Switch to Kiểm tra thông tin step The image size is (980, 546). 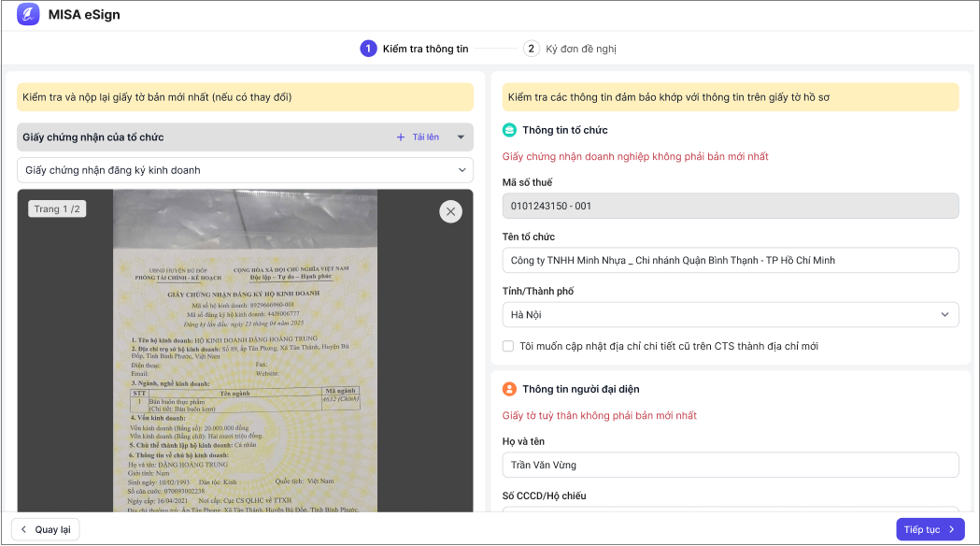pos(425,49)
